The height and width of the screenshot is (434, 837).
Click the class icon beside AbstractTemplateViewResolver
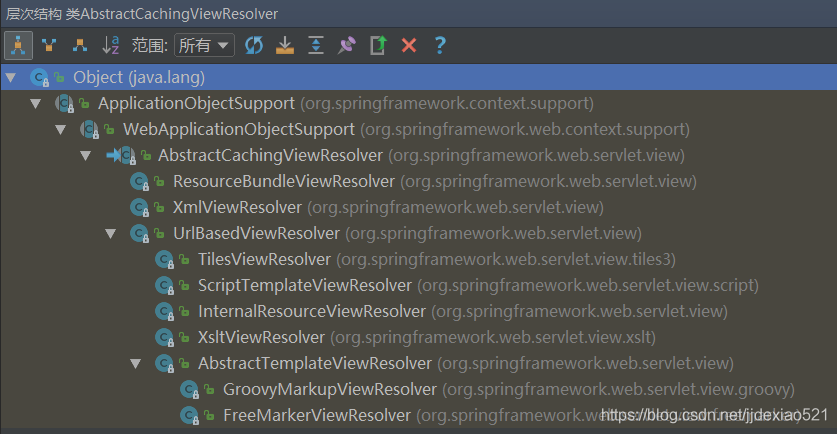164,364
